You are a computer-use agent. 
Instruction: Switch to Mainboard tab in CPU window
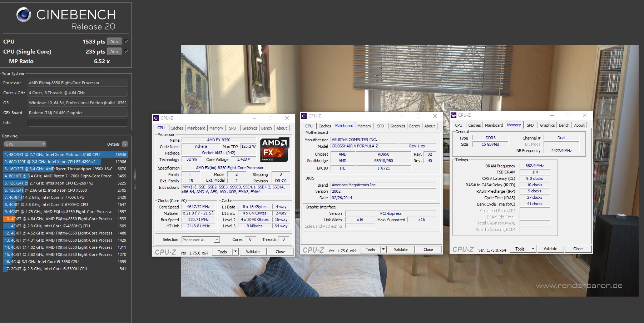pos(196,128)
